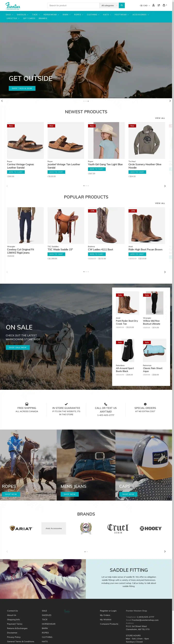Go to next hero banner slide arrow
The height and width of the screenshot is (644, 174).
click(170, 101)
